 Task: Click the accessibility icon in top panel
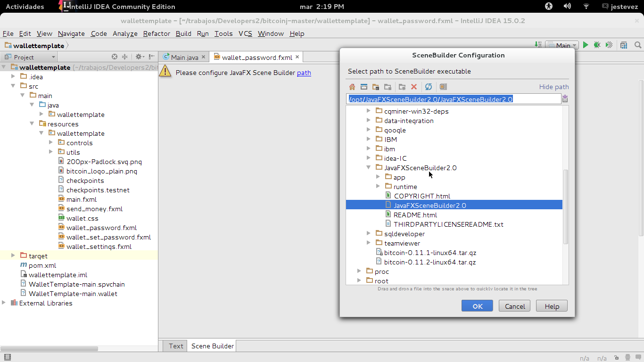point(548,6)
